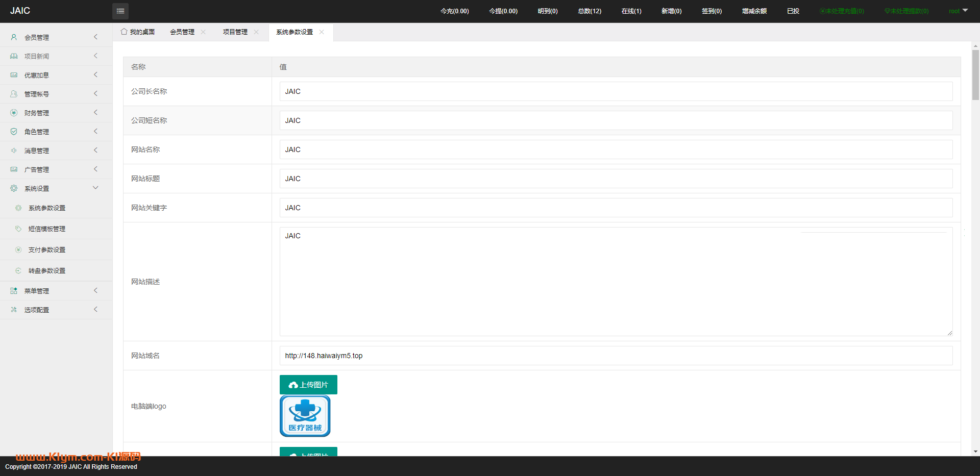The width and height of the screenshot is (980, 476).
Task: Click the 项目新闻 book icon
Action: click(x=14, y=56)
